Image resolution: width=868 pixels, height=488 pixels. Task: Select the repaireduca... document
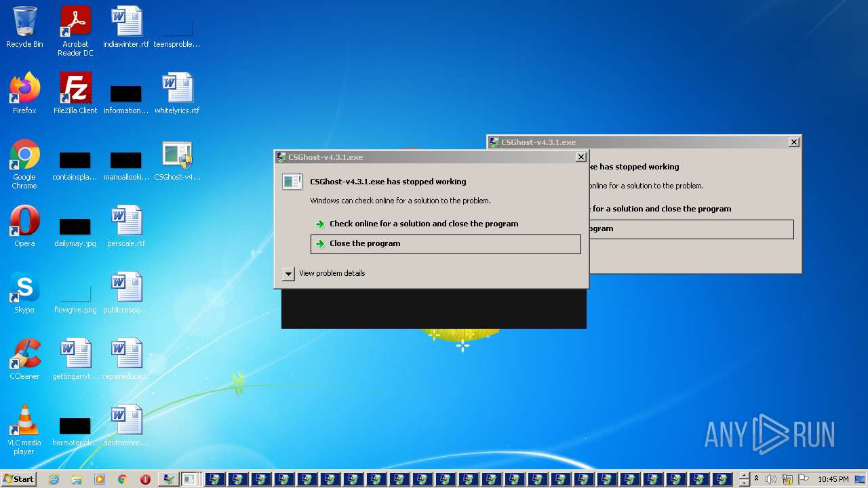point(126,359)
